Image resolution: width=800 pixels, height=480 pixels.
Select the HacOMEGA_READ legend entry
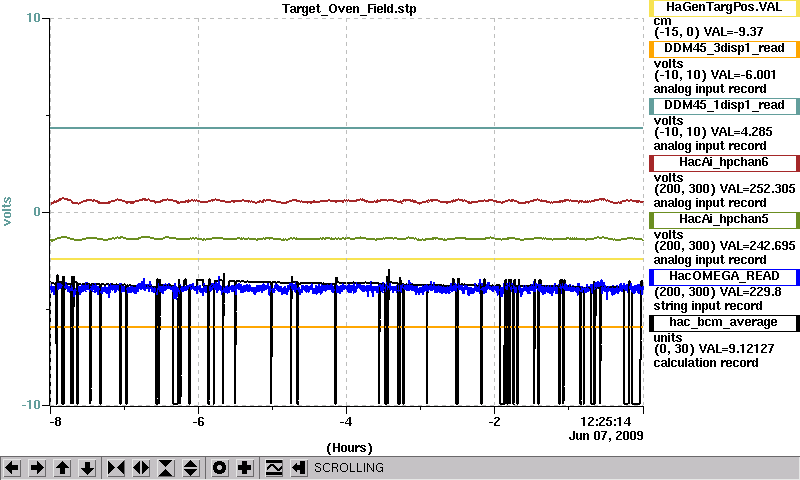[724, 277]
